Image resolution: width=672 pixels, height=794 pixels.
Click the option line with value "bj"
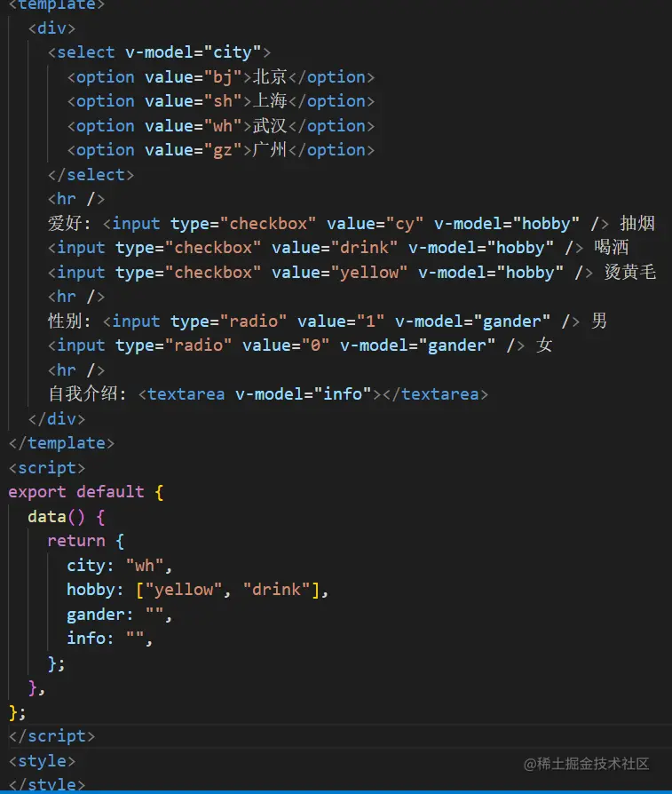point(221,77)
